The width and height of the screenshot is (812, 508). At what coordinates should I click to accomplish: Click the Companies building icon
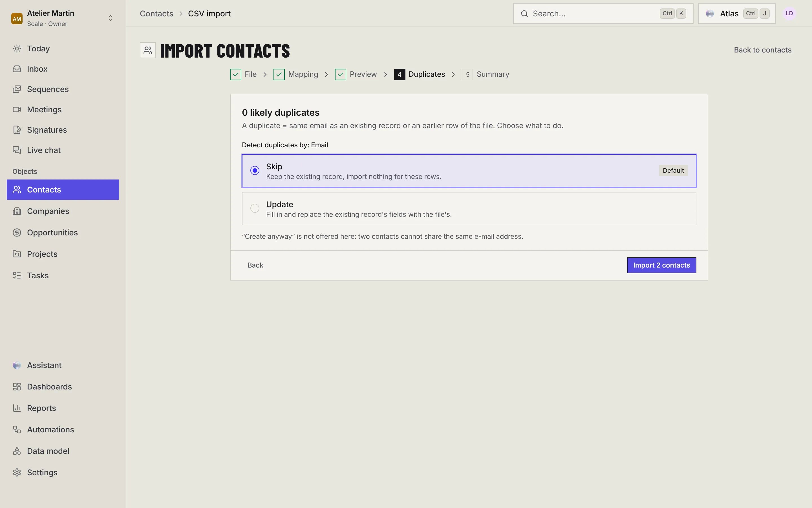[17, 211]
